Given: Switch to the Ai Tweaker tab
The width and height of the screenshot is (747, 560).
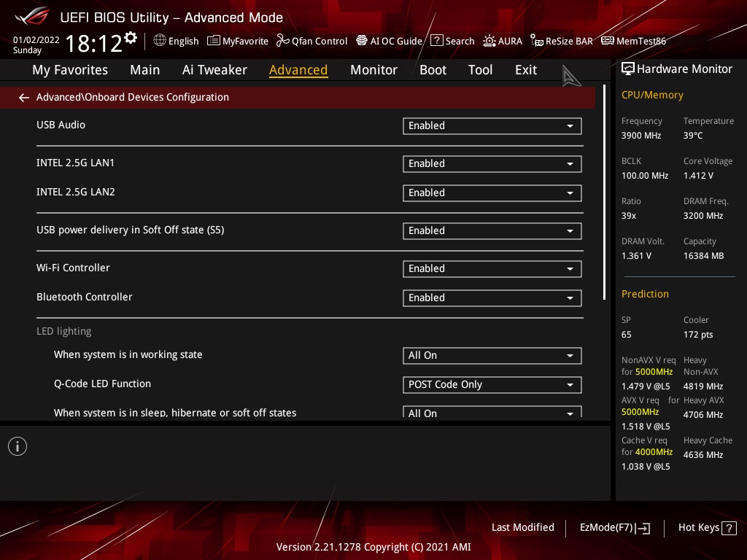Looking at the screenshot, I should (214, 70).
